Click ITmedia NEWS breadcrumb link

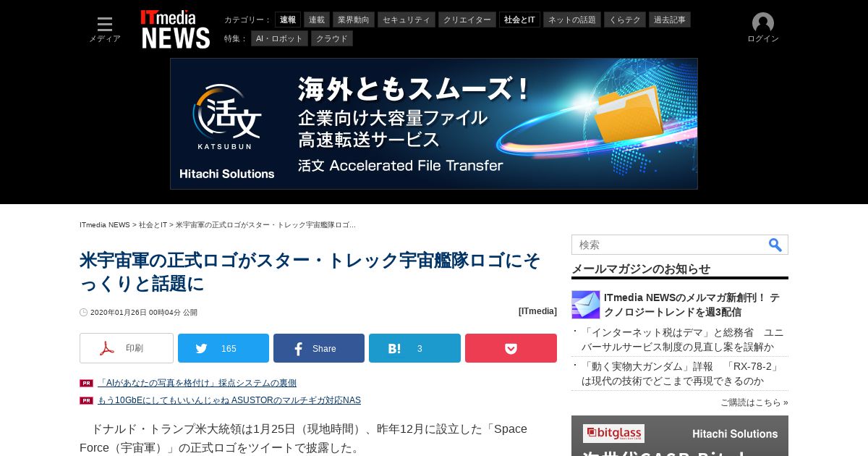pos(105,225)
